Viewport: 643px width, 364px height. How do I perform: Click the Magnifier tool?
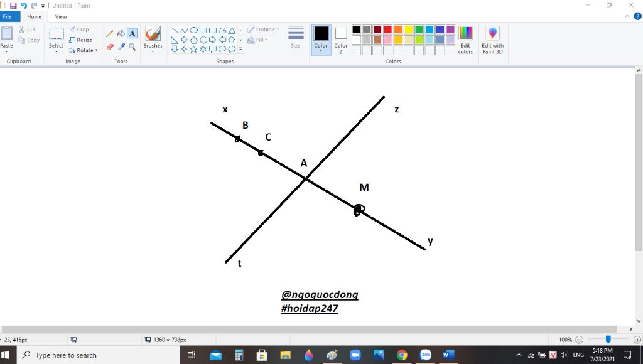132,46
